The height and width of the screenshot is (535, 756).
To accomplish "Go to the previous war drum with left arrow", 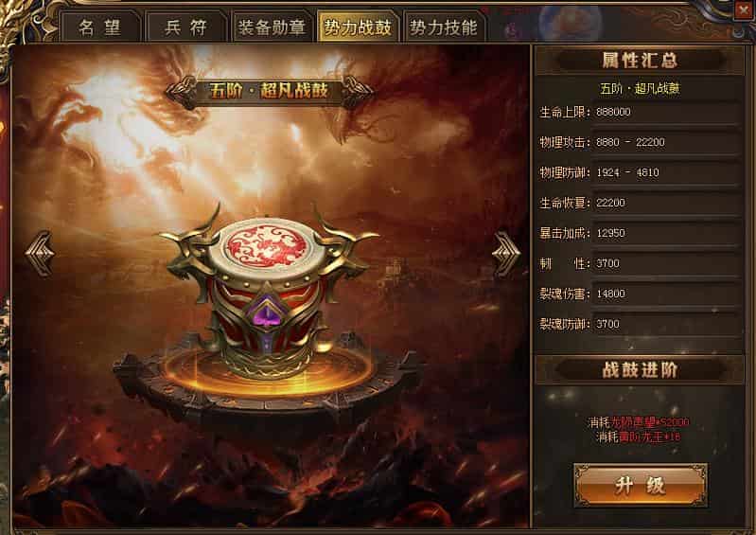I will (40, 253).
